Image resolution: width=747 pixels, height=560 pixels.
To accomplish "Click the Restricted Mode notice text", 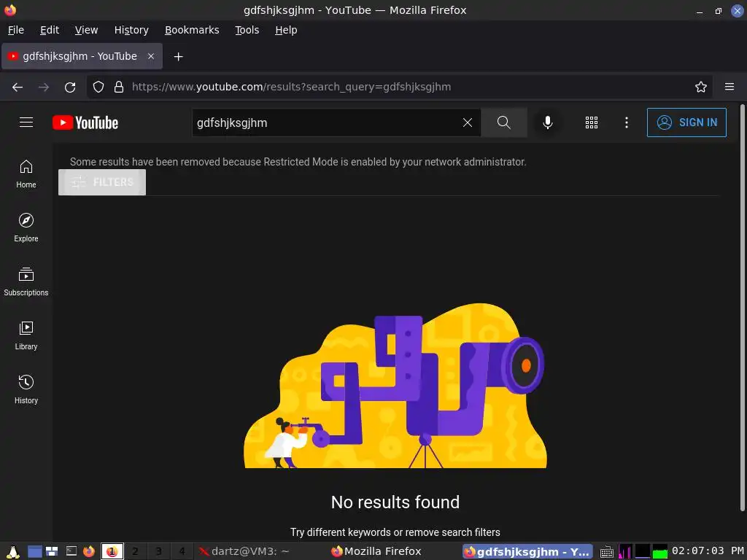I will (298, 161).
